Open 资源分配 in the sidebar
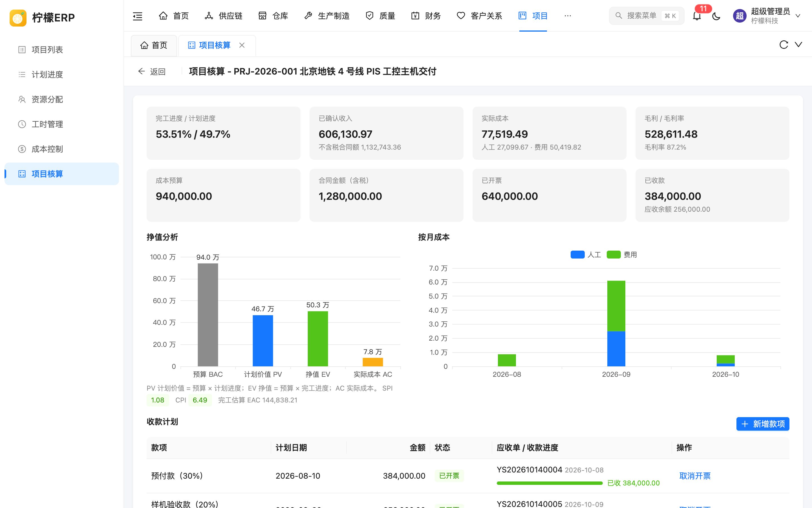 click(x=62, y=99)
